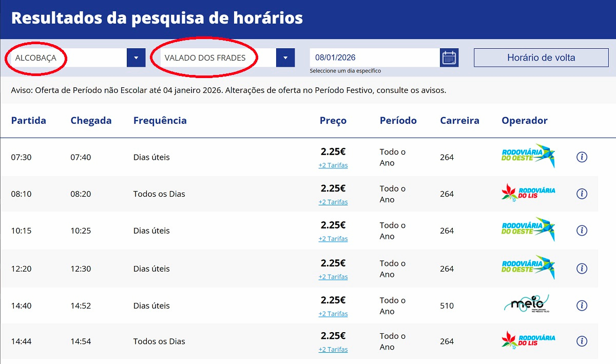Click the Horário de volta button
This screenshot has width=616, height=364.
tap(541, 58)
